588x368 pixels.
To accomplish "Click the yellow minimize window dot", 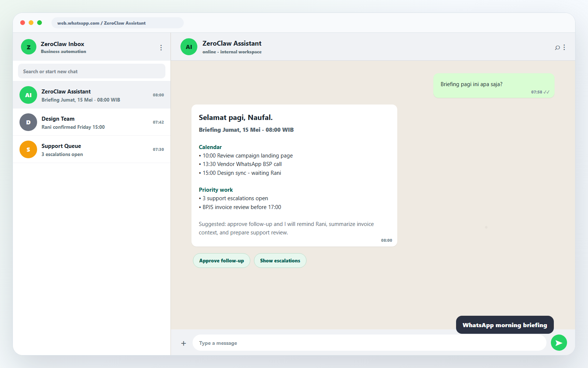I will pos(31,23).
